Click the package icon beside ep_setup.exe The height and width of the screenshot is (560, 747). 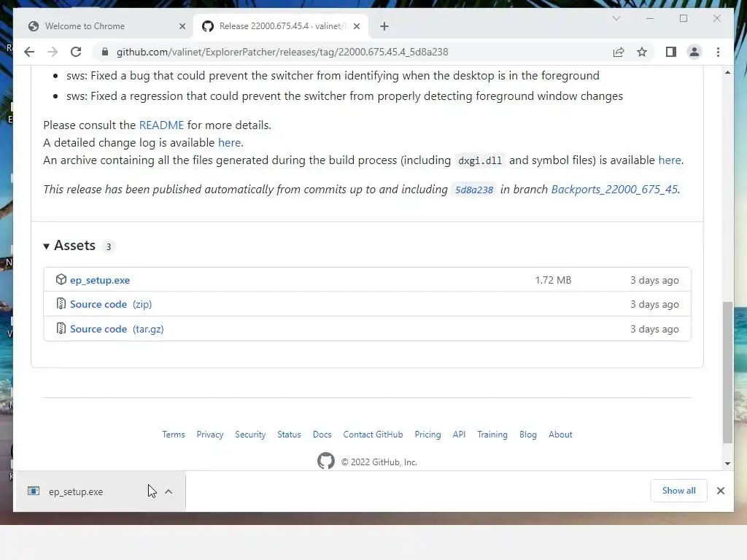61,279
